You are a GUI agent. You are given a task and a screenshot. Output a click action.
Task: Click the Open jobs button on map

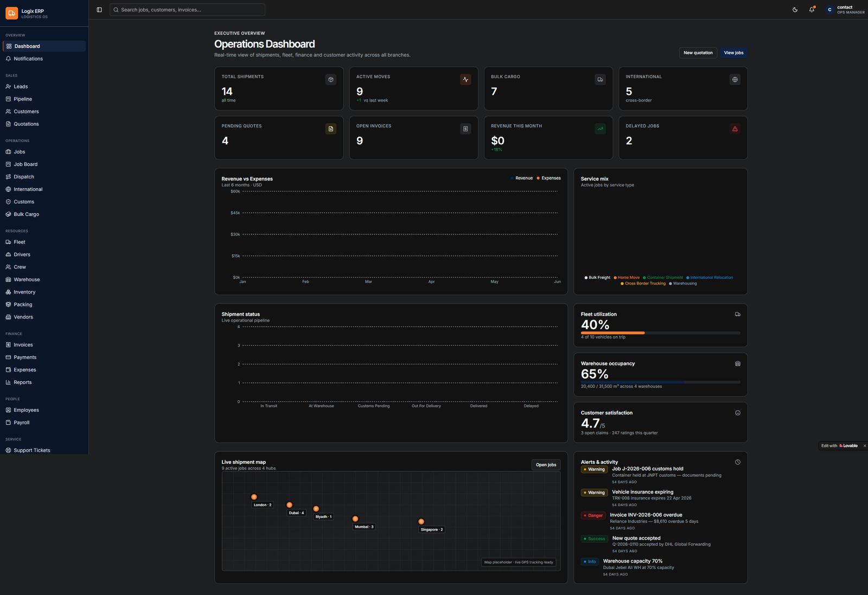tap(546, 465)
